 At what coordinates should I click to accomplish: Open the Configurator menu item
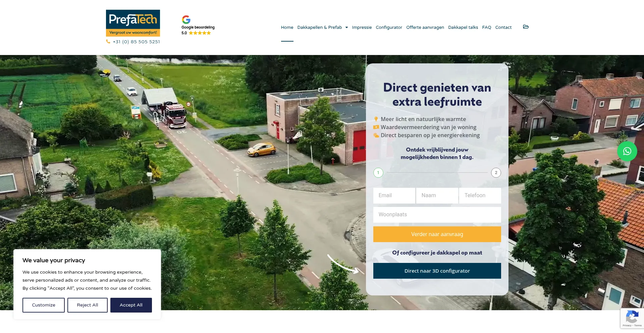coord(389,27)
